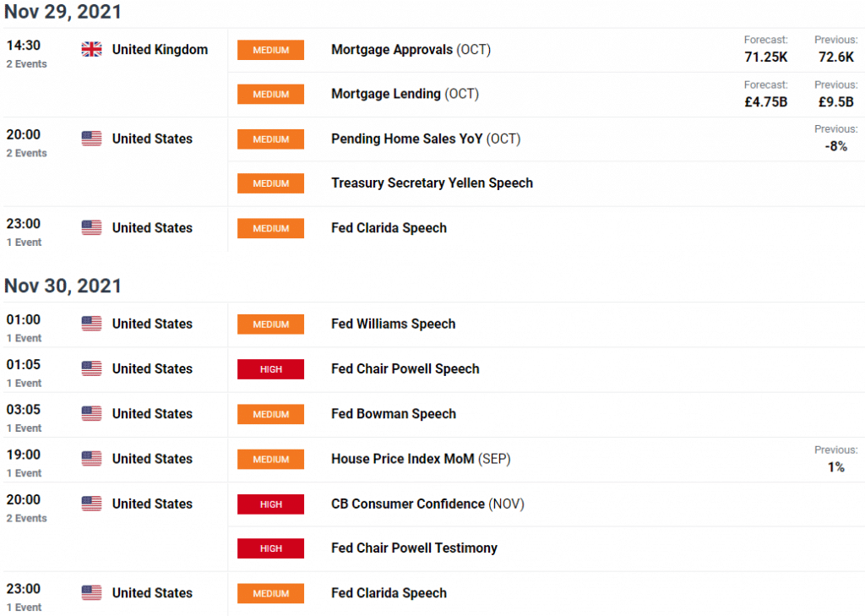Click US flag beside Pending Home Sales
This screenshot has height=616, width=865.
(91, 139)
